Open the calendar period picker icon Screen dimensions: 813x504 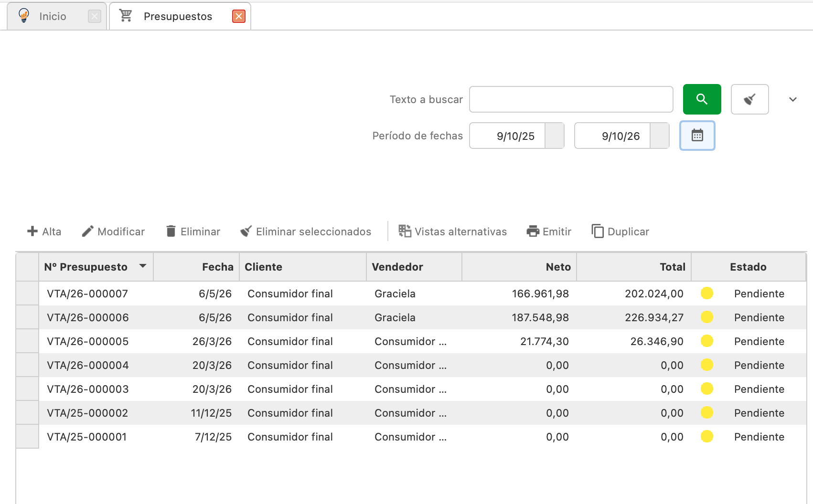(x=697, y=136)
